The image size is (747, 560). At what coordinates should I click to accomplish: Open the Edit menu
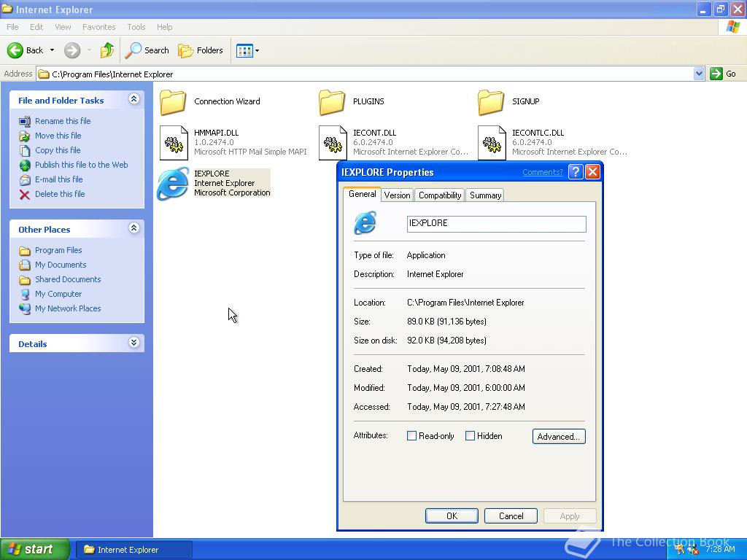coord(36,27)
